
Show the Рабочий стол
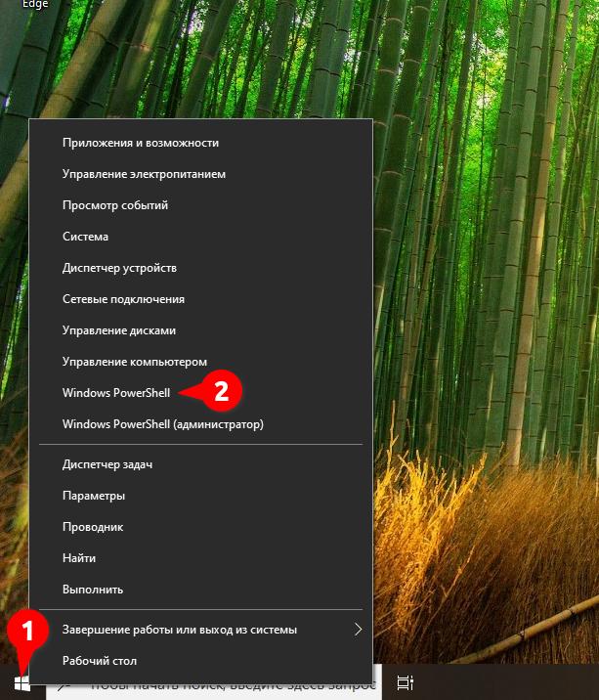pos(201,661)
